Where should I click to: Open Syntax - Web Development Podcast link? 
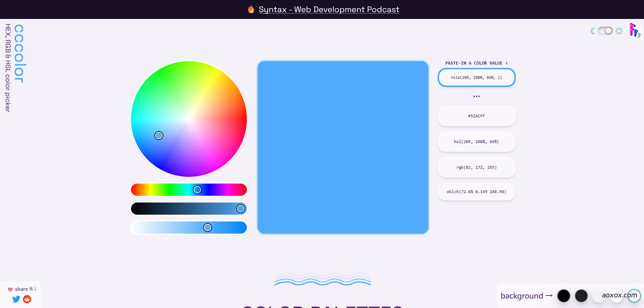329,9
